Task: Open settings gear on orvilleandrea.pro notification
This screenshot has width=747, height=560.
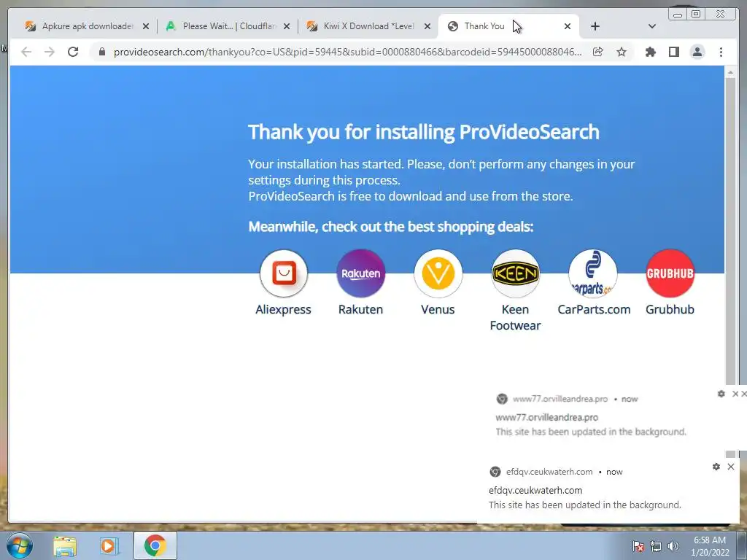Action: (x=721, y=394)
